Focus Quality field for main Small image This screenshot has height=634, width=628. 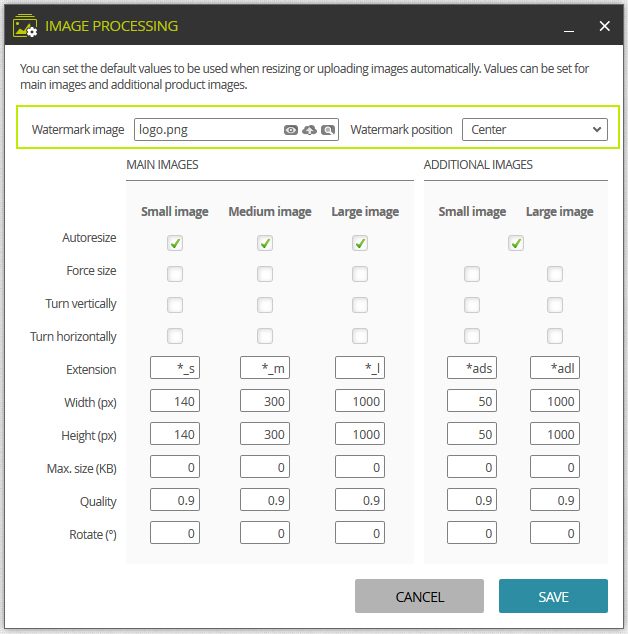[175, 500]
